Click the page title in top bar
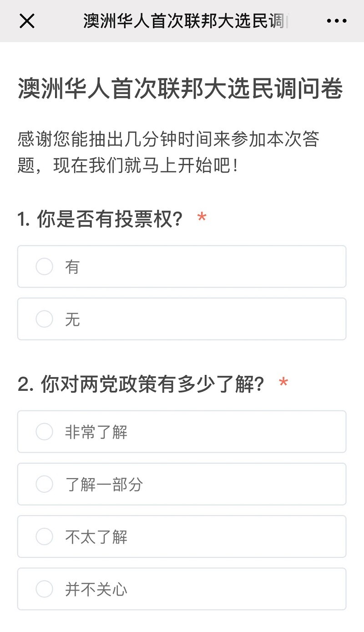 186,21
